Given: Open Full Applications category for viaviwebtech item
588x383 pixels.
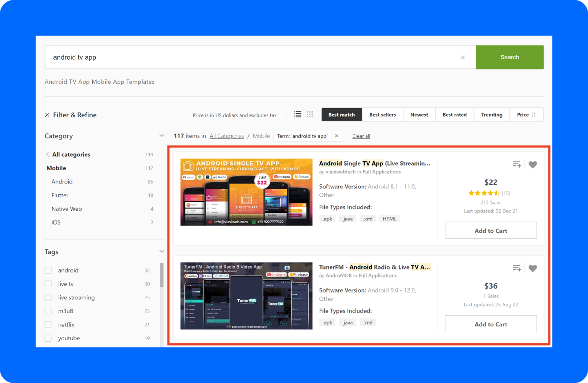Looking at the screenshot, I should [382, 172].
